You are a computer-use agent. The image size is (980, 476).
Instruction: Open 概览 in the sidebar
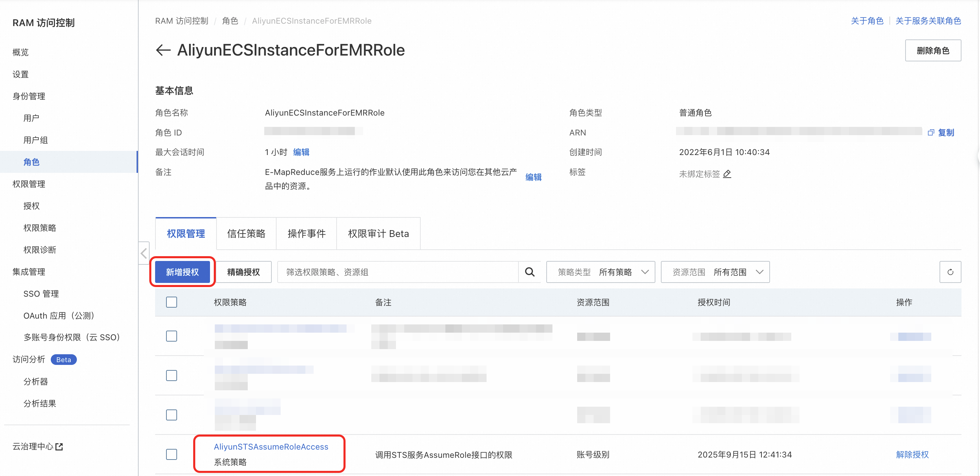21,52
